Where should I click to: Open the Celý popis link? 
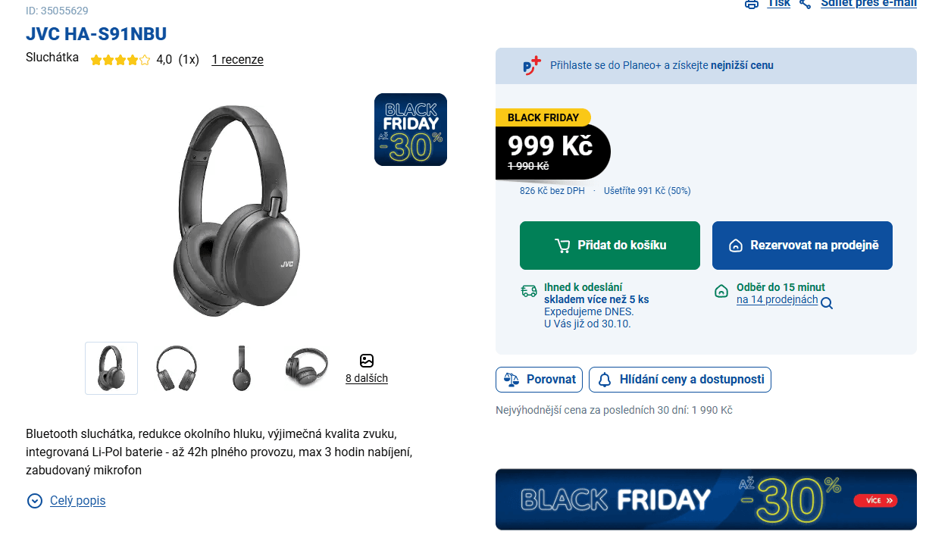(x=77, y=501)
